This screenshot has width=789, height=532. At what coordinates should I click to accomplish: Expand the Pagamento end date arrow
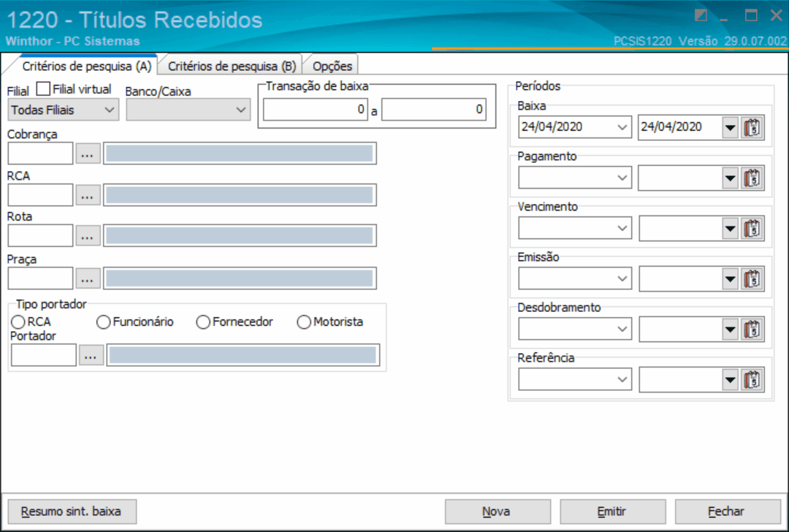tap(730, 178)
